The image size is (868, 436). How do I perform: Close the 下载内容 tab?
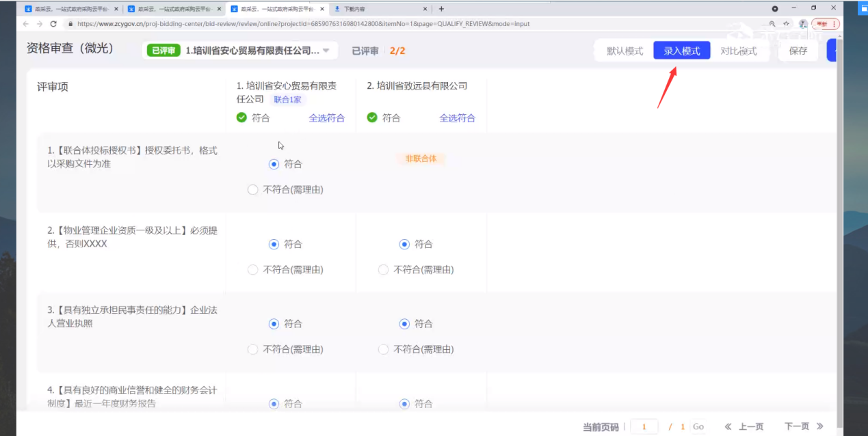(425, 9)
